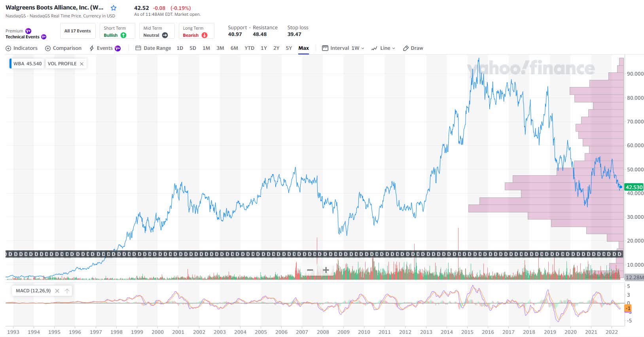644x337 pixels.
Task: Select the YTD range
Action: click(249, 48)
